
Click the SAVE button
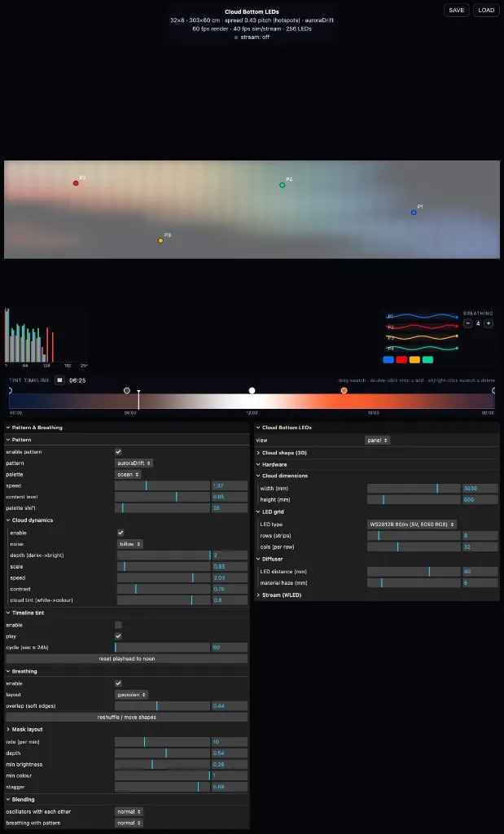pos(456,10)
